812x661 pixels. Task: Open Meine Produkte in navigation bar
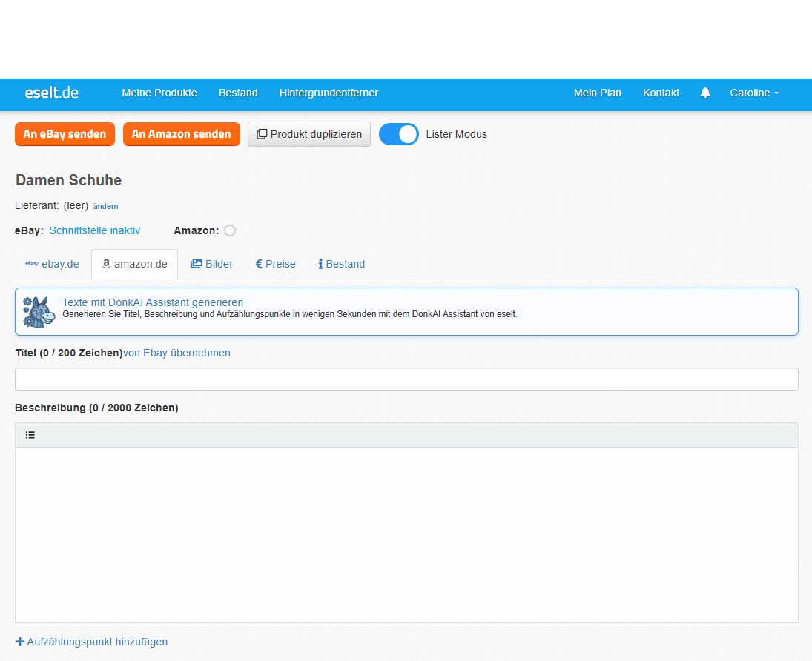click(159, 93)
